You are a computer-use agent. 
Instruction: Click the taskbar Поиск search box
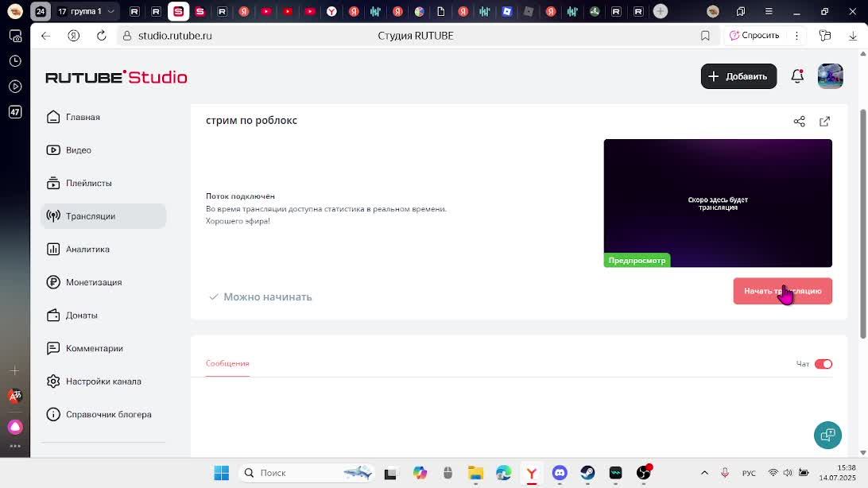pos(307,473)
